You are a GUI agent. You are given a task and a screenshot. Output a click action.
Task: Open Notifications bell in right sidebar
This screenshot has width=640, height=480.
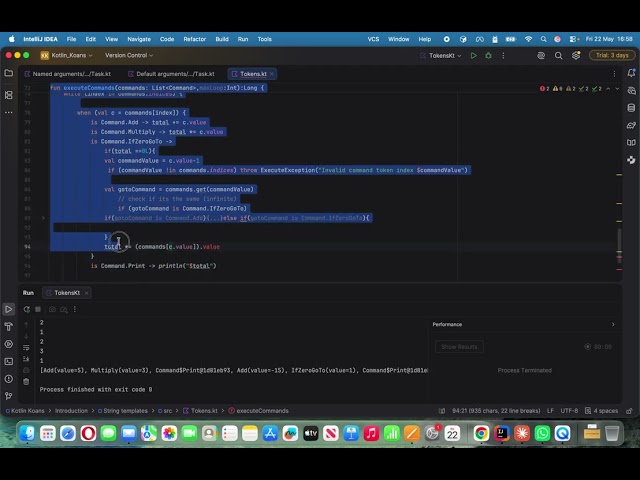[631, 73]
